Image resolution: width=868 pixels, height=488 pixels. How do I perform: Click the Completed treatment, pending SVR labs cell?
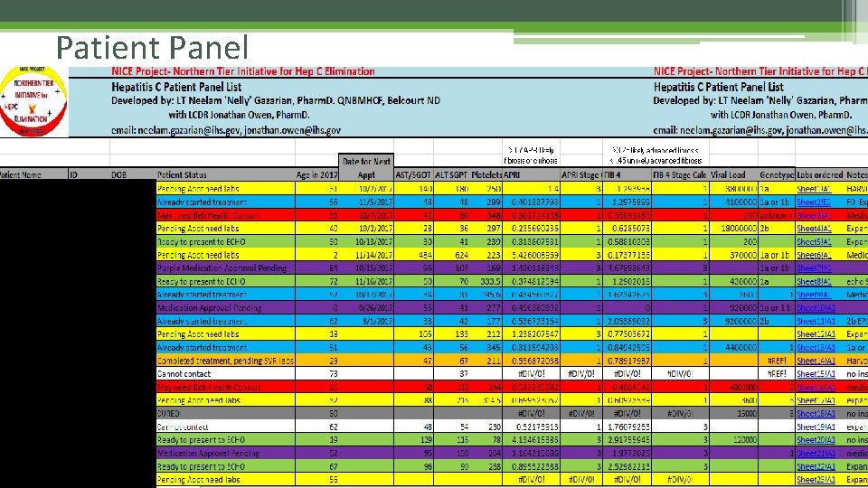coord(225,361)
